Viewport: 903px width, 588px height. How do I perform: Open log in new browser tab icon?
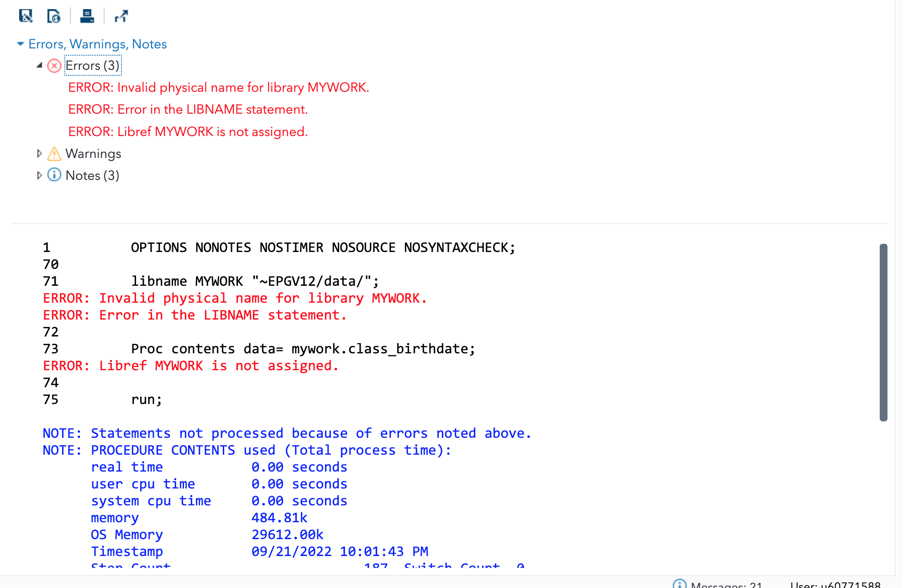[x=121, y=16]
